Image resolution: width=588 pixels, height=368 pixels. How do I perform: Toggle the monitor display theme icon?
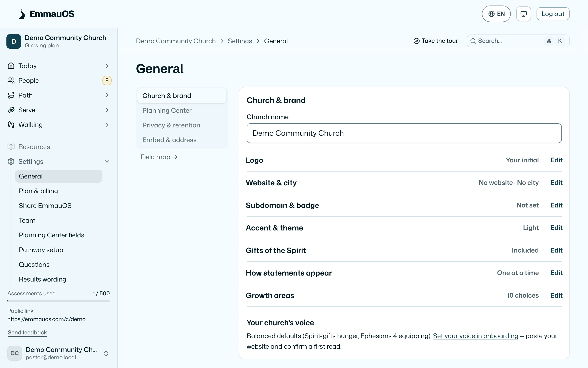(523, 14)
